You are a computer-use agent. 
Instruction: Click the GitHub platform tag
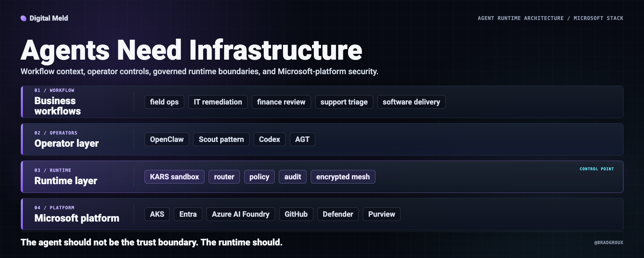296,214
